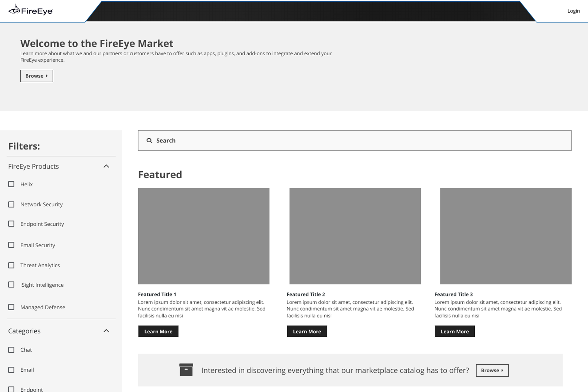Toggle the Threat Analytics checkbox
The image size is (588, 392).
[x=11, y=265]
